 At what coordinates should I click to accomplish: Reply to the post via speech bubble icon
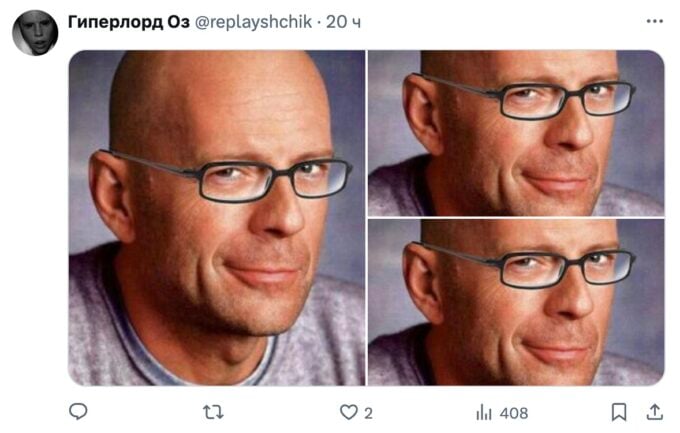(78, 411)
